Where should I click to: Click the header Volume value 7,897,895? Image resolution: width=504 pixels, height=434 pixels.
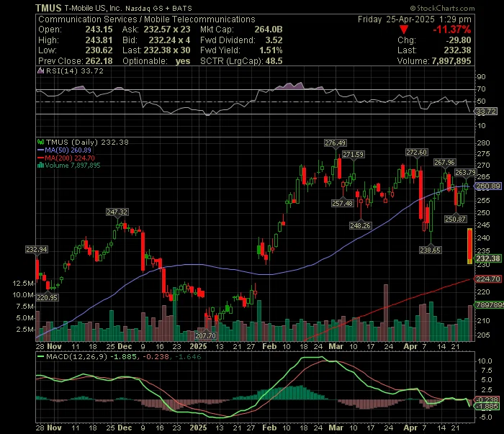click(x=451, y=61)
